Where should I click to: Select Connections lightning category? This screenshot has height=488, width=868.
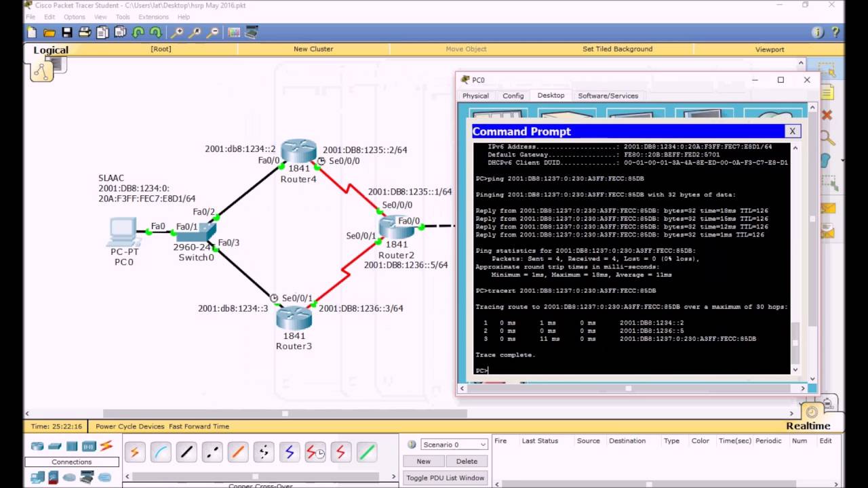(x=106, y=446)
